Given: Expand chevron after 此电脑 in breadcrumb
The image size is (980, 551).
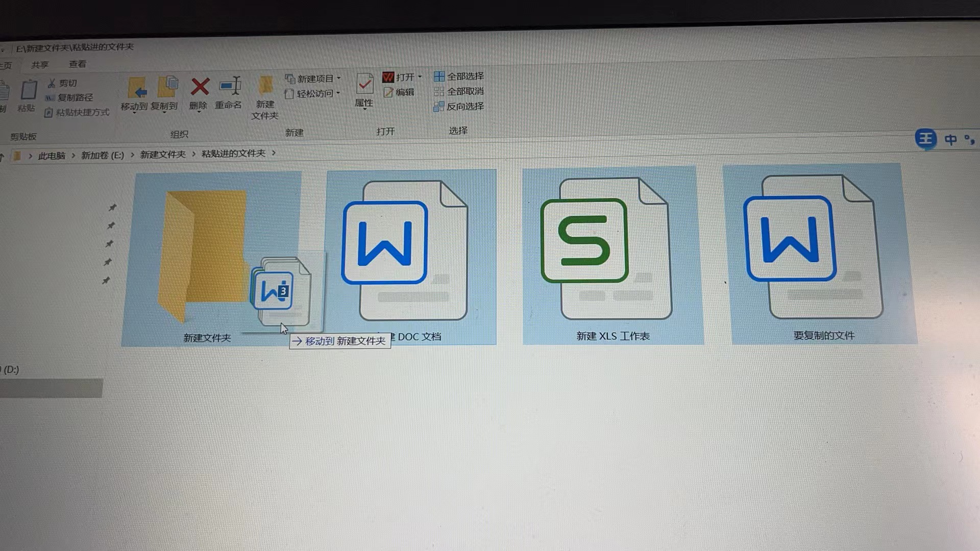Looking at the screenshot, I should tap(73, 155).
